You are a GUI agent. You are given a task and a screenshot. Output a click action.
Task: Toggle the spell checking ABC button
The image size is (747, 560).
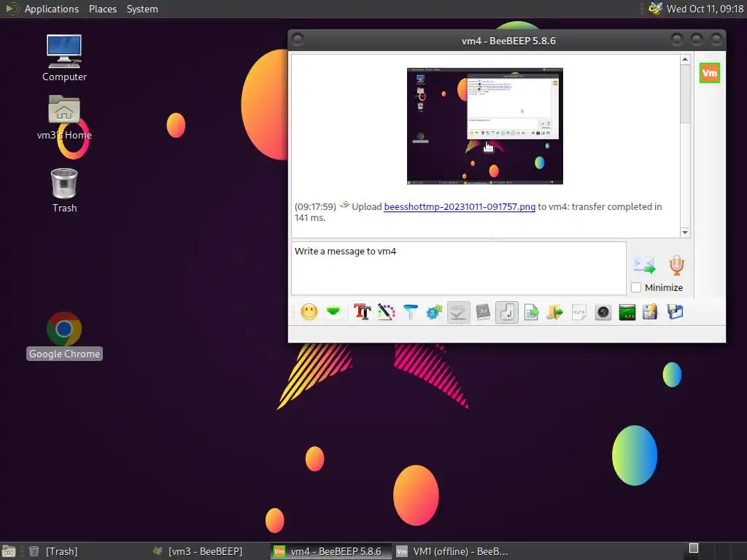click(458, 312)
